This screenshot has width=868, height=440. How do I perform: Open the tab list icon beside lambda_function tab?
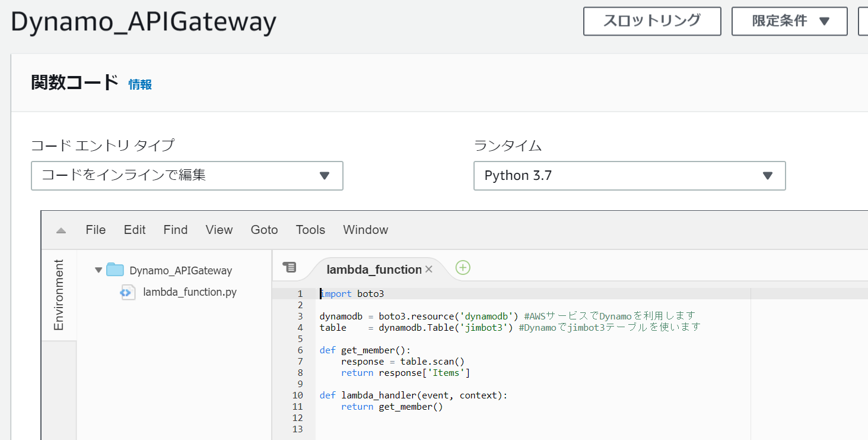point(290,267)
